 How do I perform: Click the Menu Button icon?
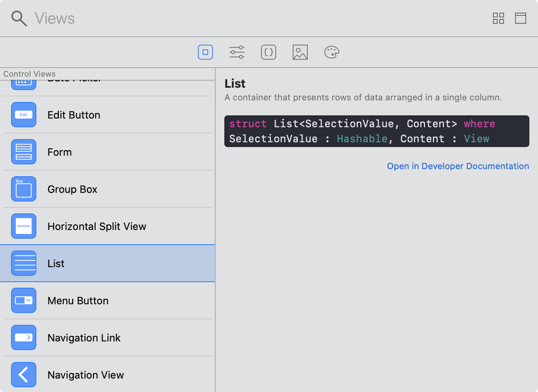click(x=24, y=301)
